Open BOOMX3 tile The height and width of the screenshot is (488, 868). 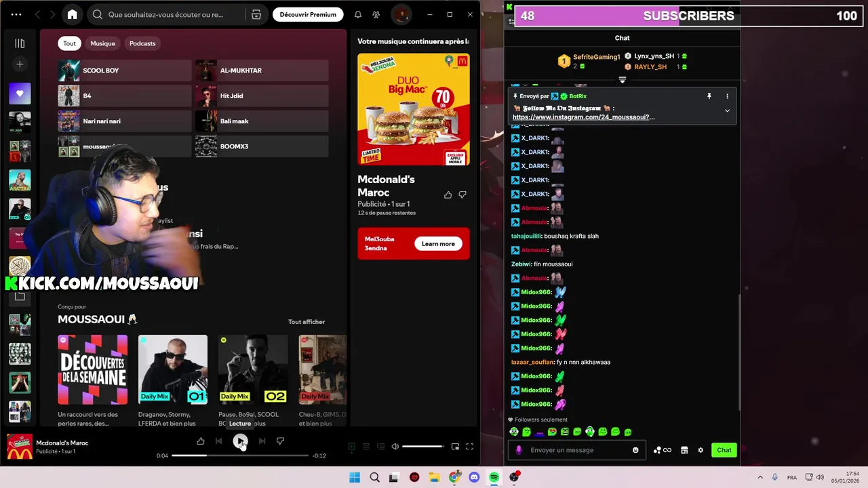(262, 146)
